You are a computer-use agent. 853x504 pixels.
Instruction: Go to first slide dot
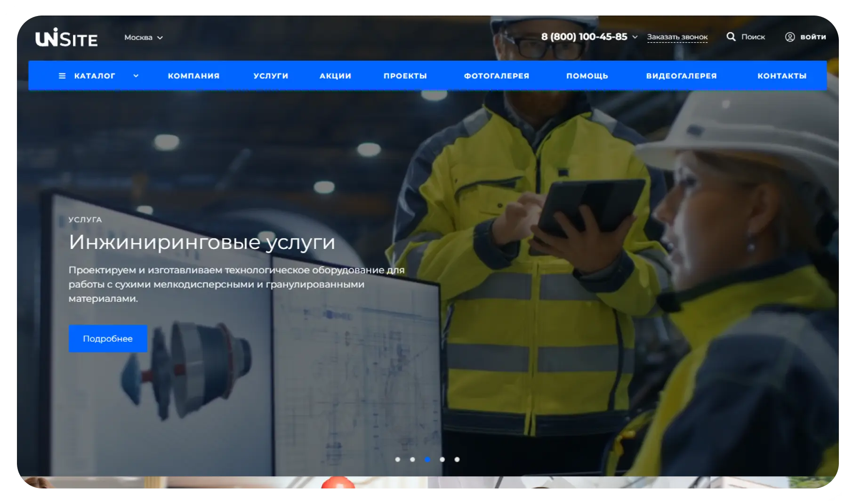(x=398, y=459)
